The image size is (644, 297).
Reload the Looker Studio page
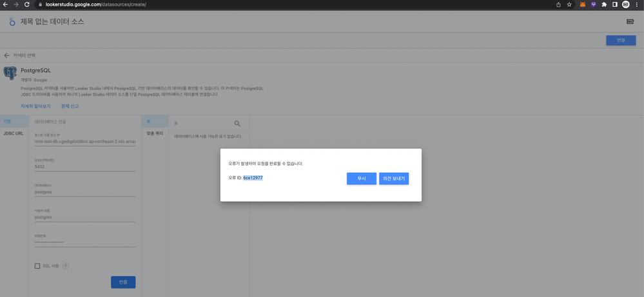click(x=27, y=5)
